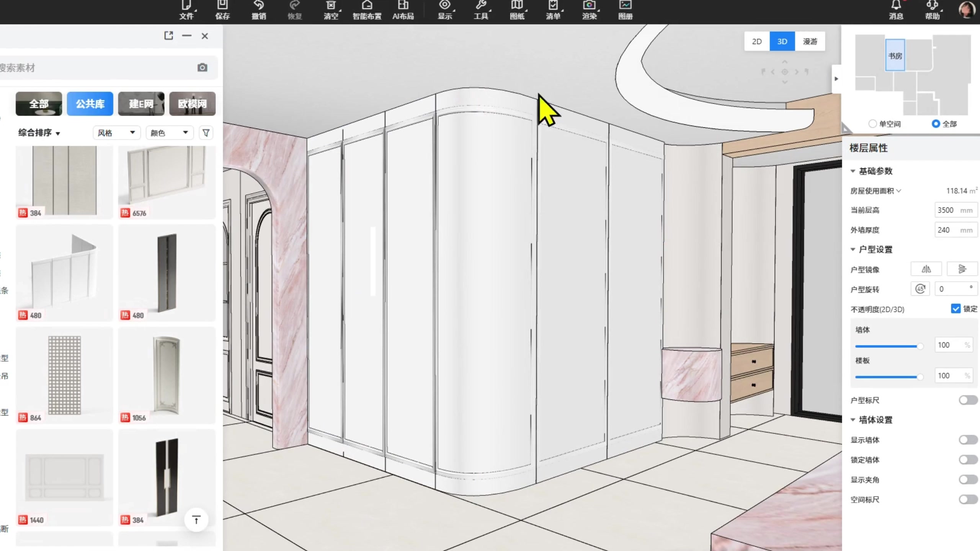Click the camera image-search icon
The height and width of the screenshot is (551, 980).
tap(202, 68)
